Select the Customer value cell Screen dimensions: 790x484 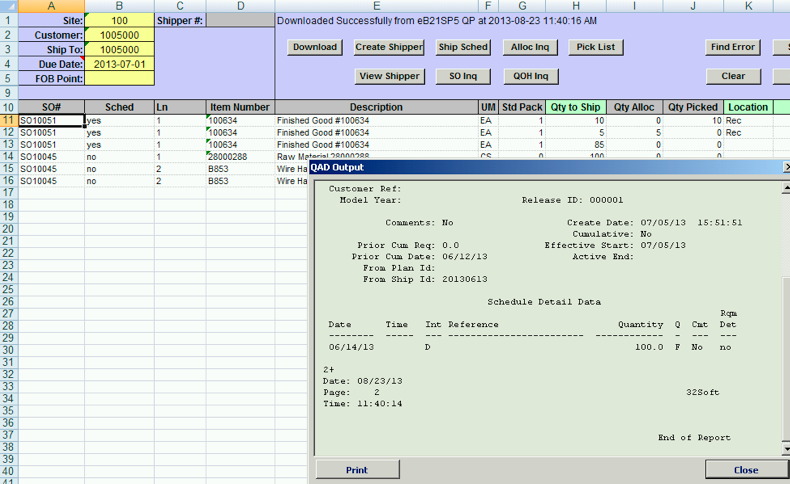(x=119, y=35)
